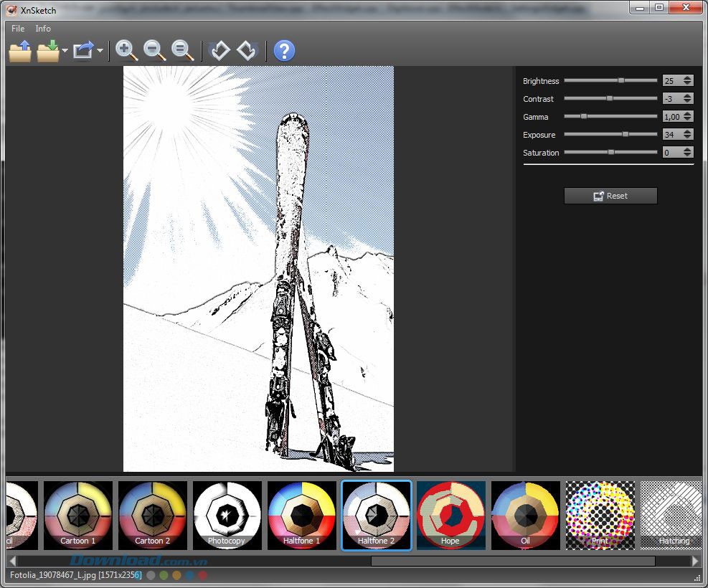Click the fit-zoom magnifier icon
Screen dimensions: 708x588
pyautogui.click(x=183, y=50)
